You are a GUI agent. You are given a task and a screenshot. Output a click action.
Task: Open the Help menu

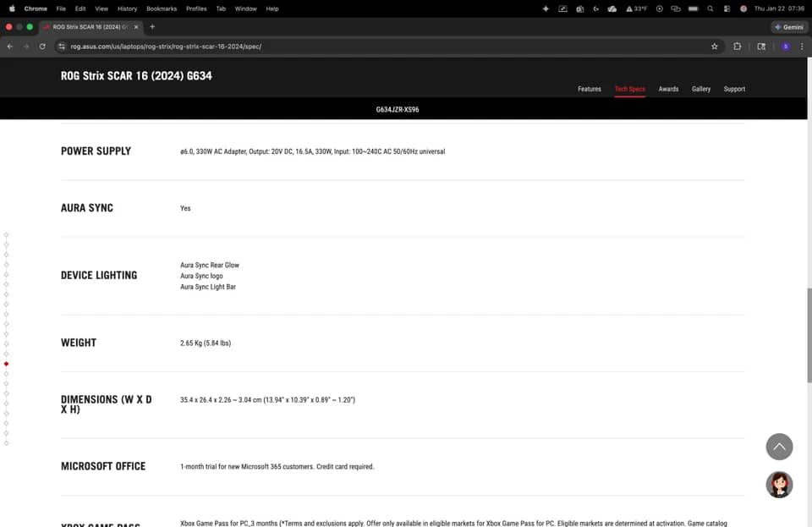(x=272, y=8)
